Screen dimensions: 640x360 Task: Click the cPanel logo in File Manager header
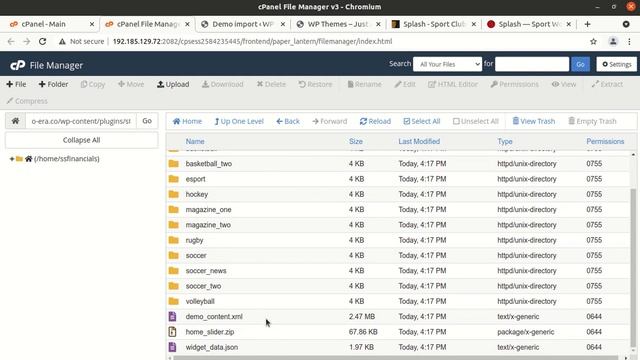[x=18, y=65]
